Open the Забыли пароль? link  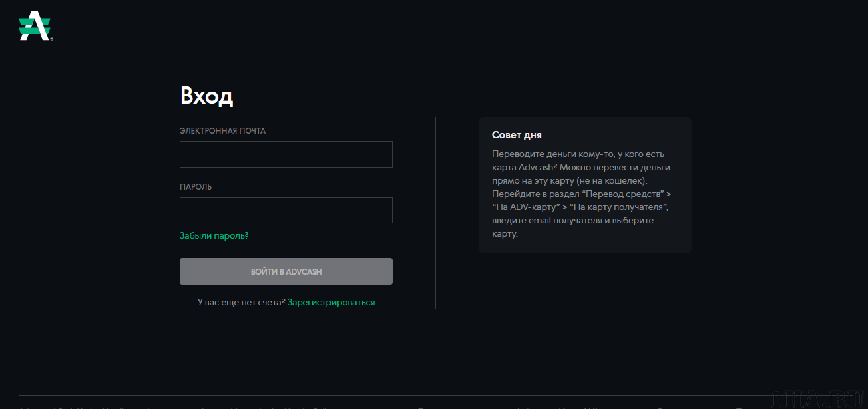pos(214,236)
